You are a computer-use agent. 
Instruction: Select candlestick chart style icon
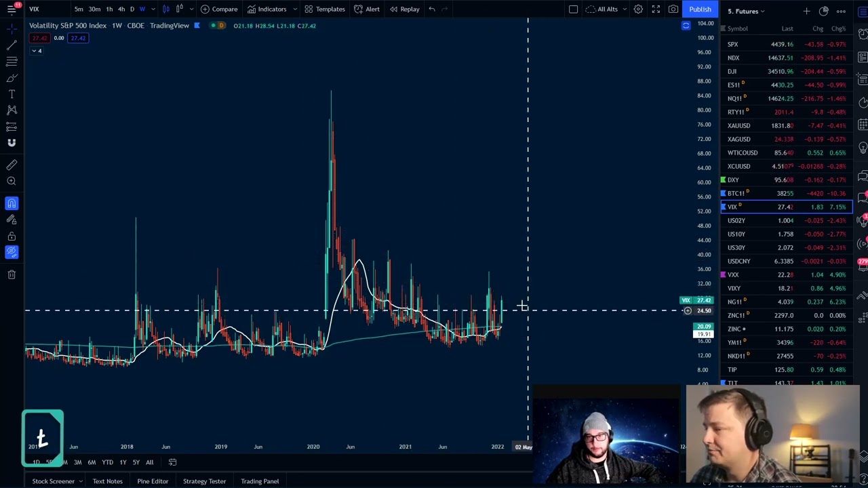point(165,9)
